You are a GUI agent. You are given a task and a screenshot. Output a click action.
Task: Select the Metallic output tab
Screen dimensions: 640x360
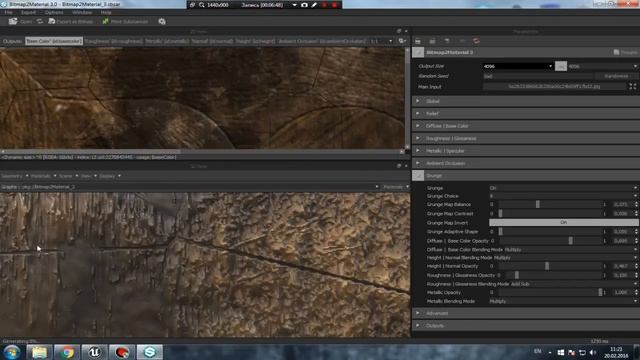pos(167,41)
